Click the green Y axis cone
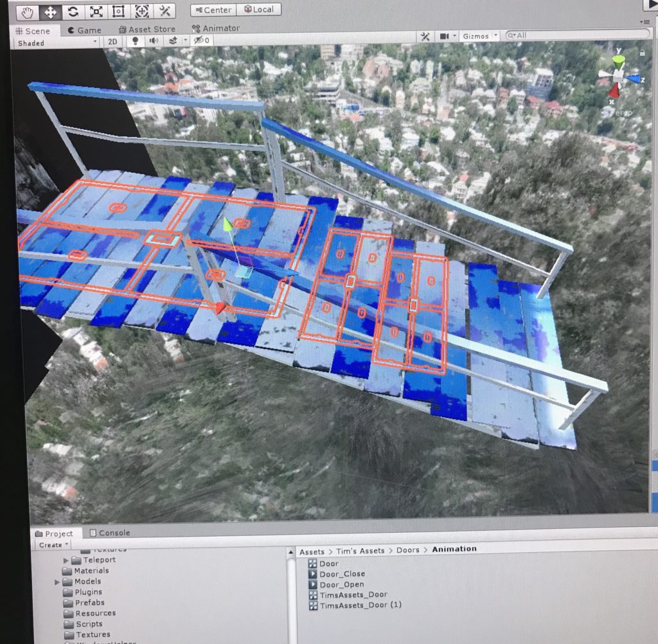This screenshot has width=658, height=644. click(x=618, y=62)
